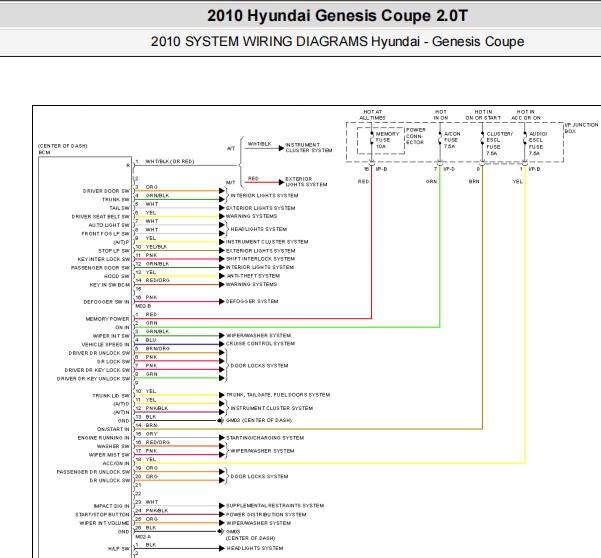
Task: Select the "TAIL SW" pin label
Action: tap(120, 208)
